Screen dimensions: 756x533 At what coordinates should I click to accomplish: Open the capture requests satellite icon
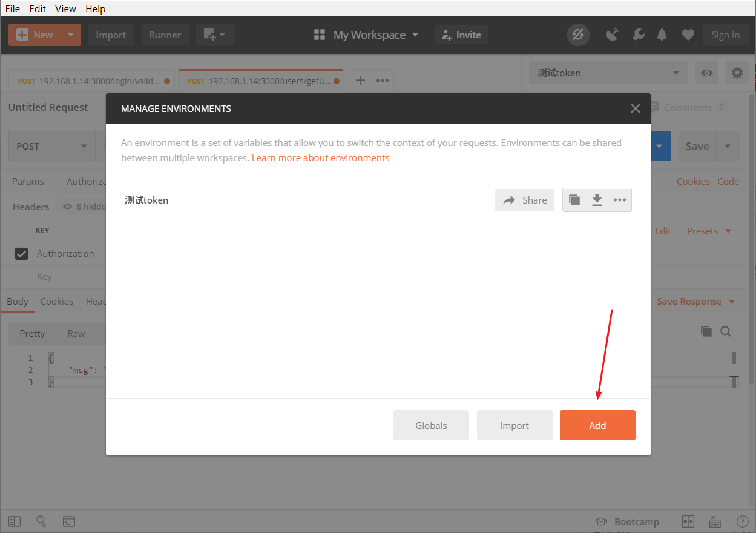coord(613,35)
